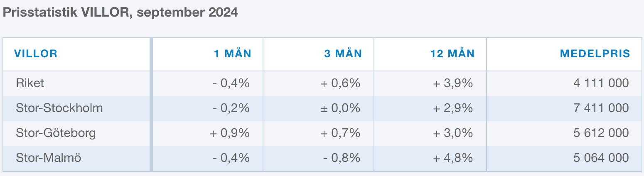Select the Stor-Göteborg row label
This screenshot has height=176, width=644.
coord(56,133)
